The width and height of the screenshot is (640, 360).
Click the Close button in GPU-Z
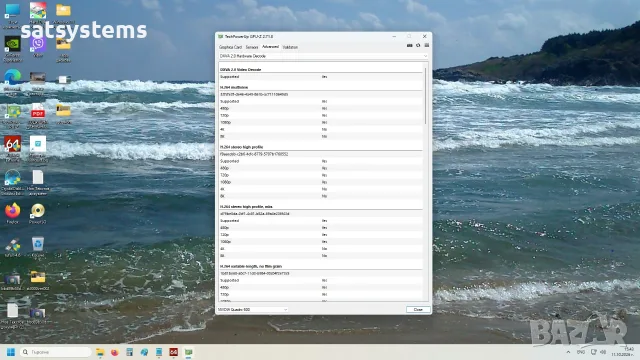(418, 310)
